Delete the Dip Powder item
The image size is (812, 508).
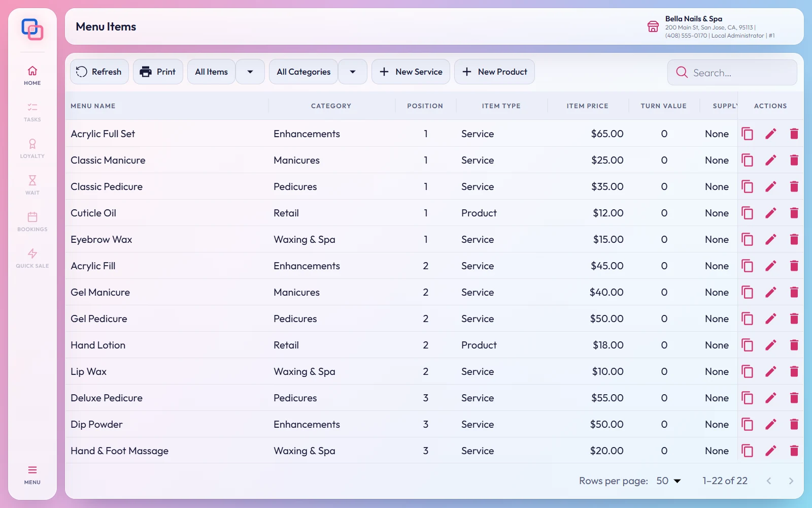[x=794, y=424]
